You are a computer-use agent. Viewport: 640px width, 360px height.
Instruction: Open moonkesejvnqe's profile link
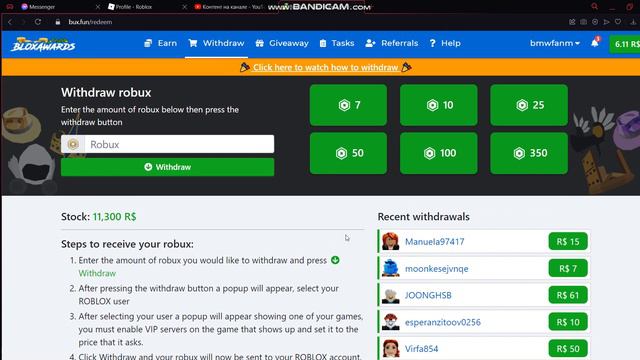436,269
